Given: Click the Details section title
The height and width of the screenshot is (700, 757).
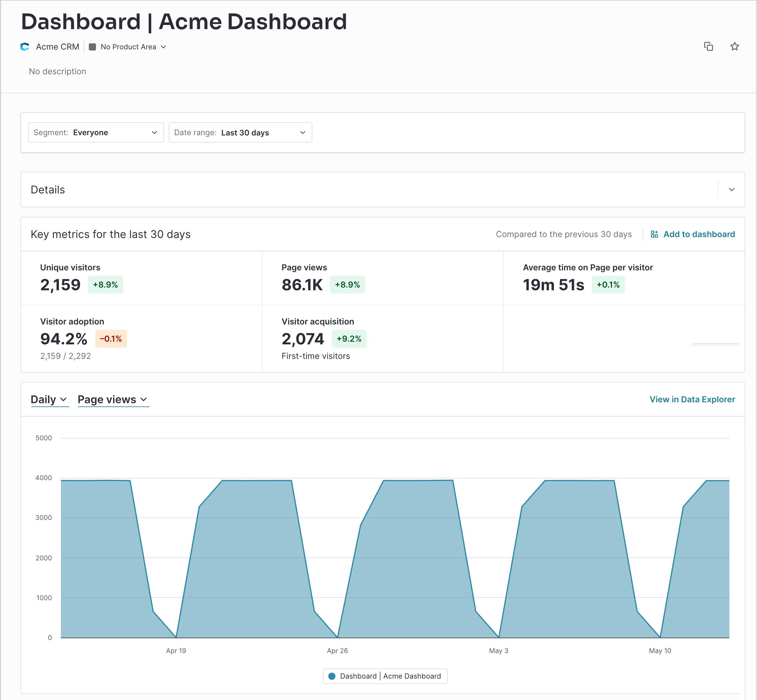Looking at the screenshot, I should point(48,189).
